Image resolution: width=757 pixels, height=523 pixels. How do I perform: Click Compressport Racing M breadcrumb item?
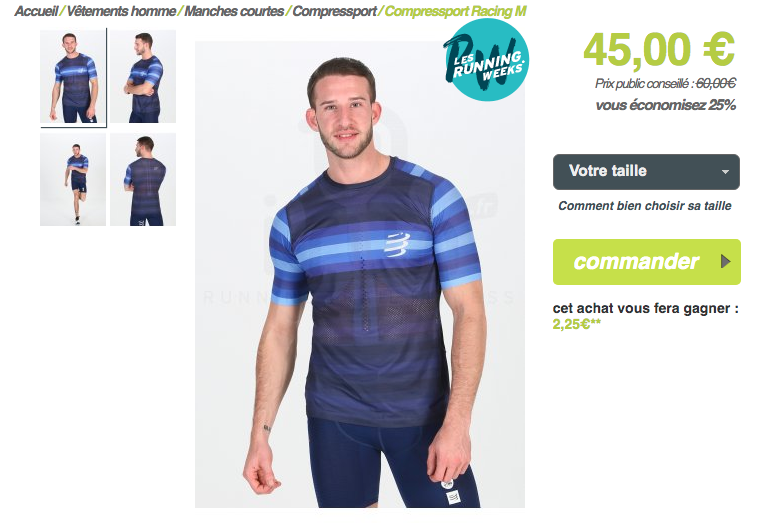pyautogui.click(x=455, y=11)
